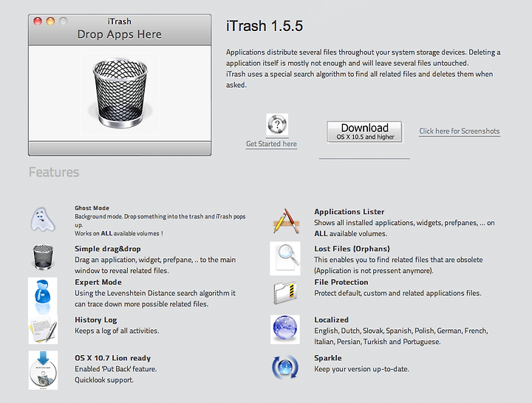Viewport: 532px width, 403px height.
Task: Click the OS X Lion installer disc icon
Action: [43, 370]
